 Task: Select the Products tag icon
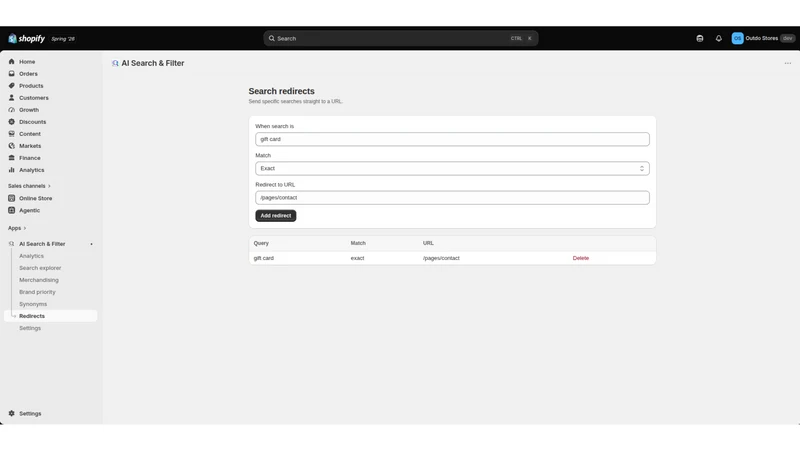12,86
